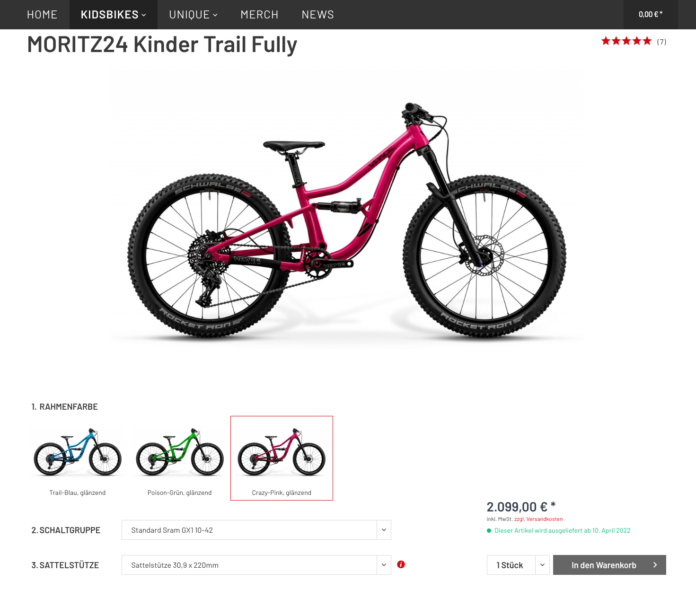
Task: Open the Kidsbikes menu chevron
Action: pyautogui.click(x=144, y=15)
